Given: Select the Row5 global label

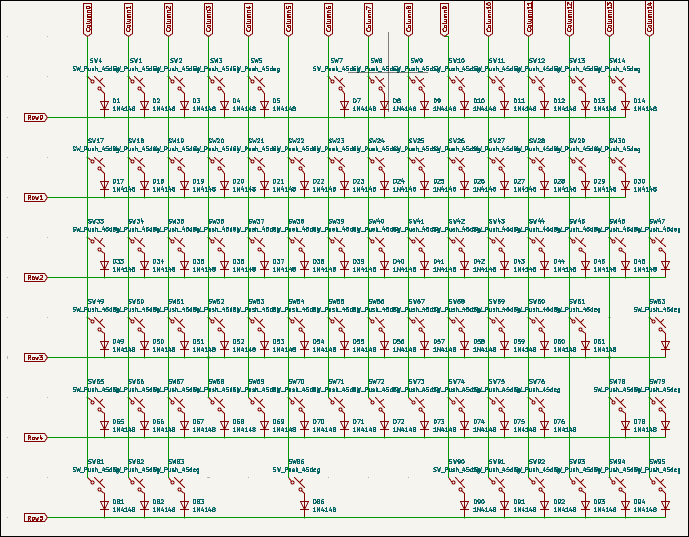Looking at the screenshot, I should pos(36,518).
